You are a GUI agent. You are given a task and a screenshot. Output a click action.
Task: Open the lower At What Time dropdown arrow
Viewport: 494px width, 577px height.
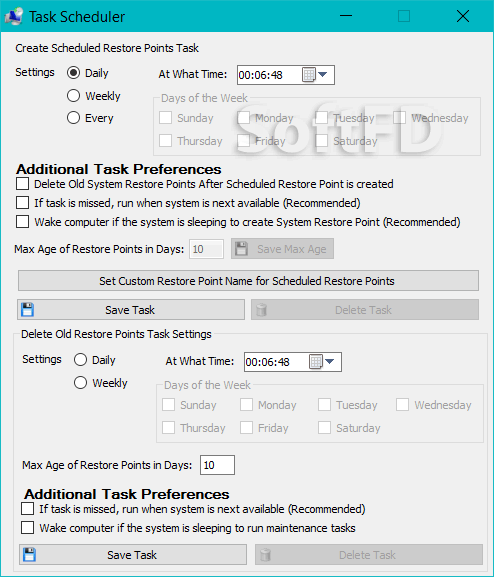(330, 362)
